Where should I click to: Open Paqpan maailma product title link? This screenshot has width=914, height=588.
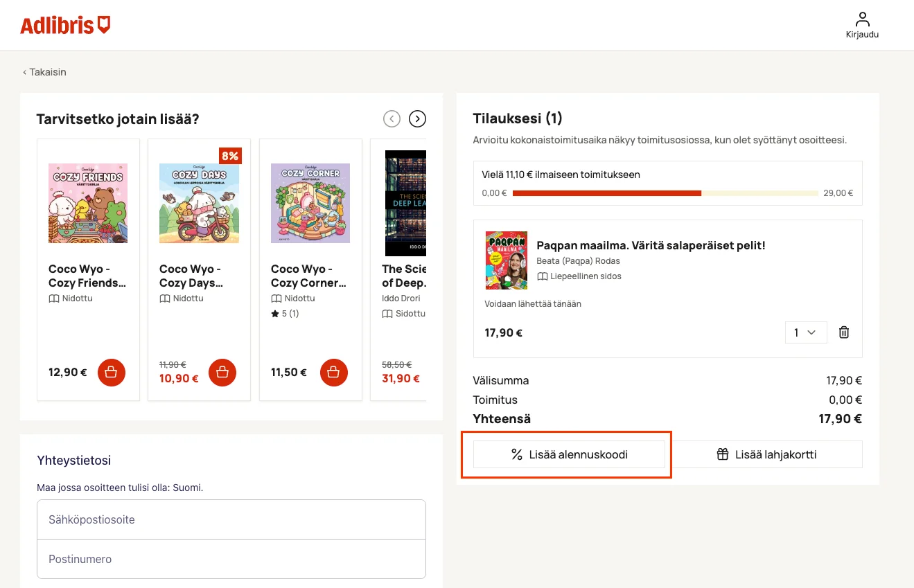point(651,245)
